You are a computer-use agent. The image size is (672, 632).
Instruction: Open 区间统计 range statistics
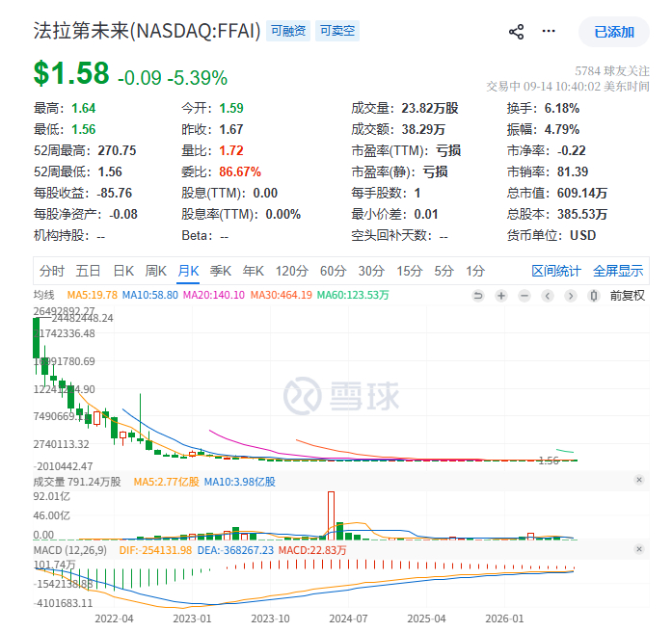[x=556, y=271]
